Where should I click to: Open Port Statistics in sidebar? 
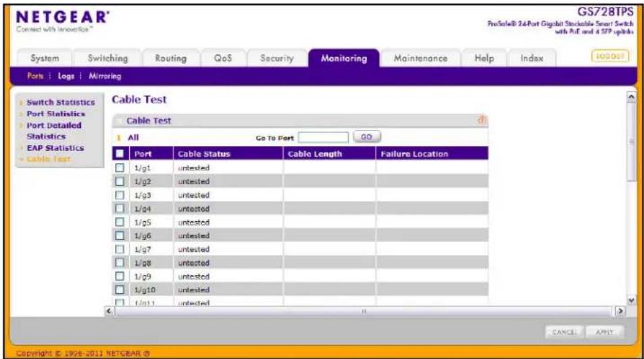pyautogui.click(x=56, y=114)
